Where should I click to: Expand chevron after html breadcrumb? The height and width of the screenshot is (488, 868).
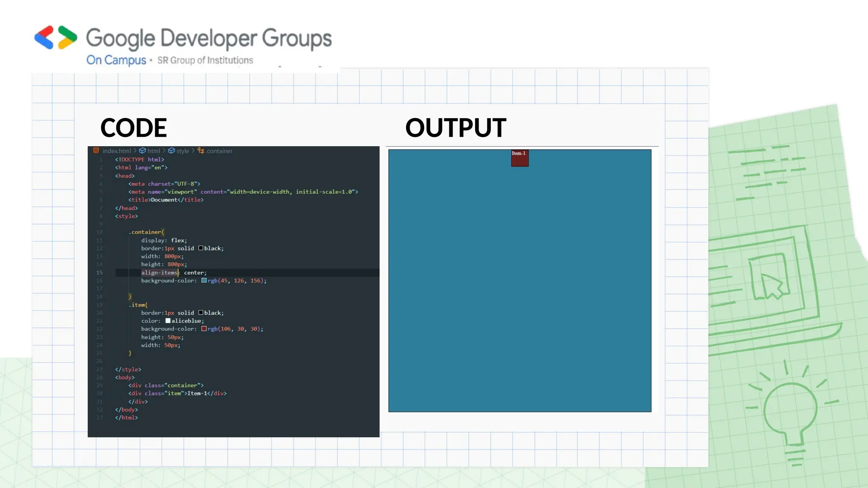point(164,151)
